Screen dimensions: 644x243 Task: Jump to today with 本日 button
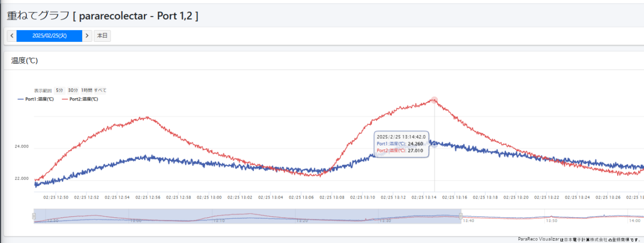click(x=102, y=36)
